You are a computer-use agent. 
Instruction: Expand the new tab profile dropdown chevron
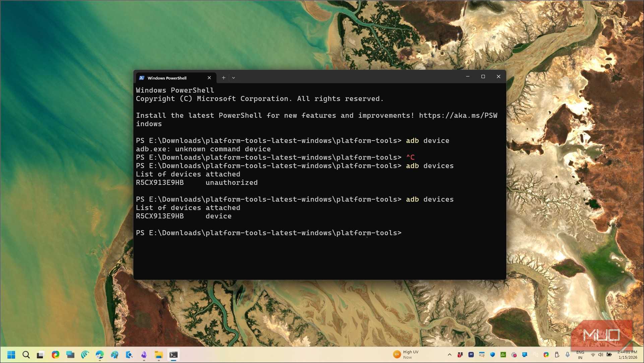234,78
